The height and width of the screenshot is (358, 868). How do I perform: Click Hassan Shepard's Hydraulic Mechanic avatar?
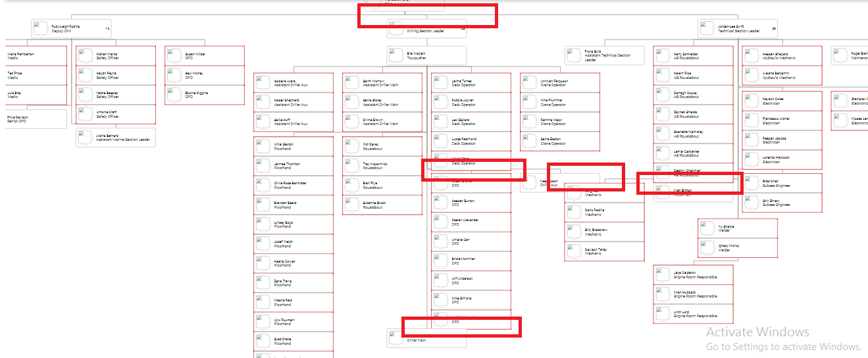[x=752, y=55]
